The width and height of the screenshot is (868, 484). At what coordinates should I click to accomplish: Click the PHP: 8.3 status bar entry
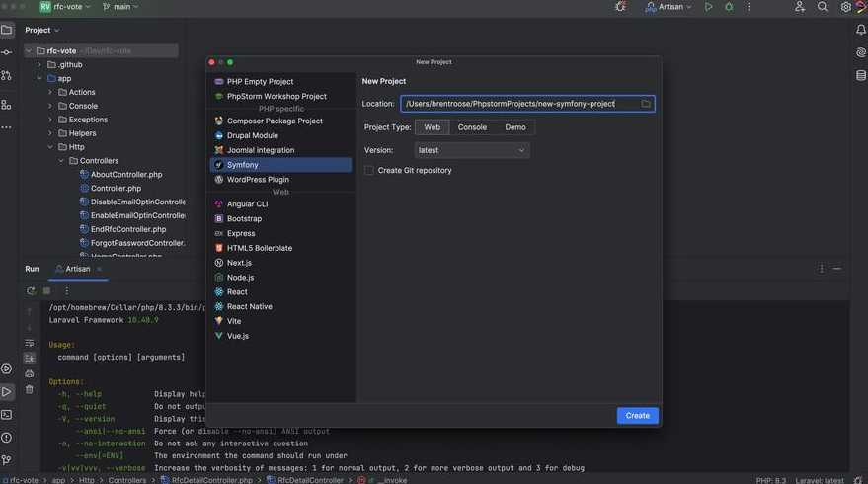[770, 480]
